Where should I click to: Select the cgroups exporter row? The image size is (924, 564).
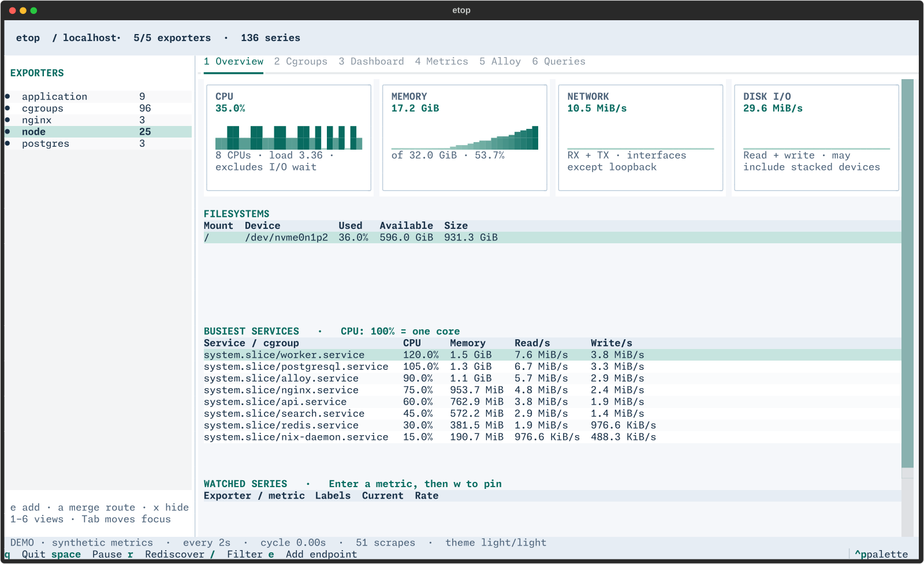pyautogui.click(x=98, y=109)
